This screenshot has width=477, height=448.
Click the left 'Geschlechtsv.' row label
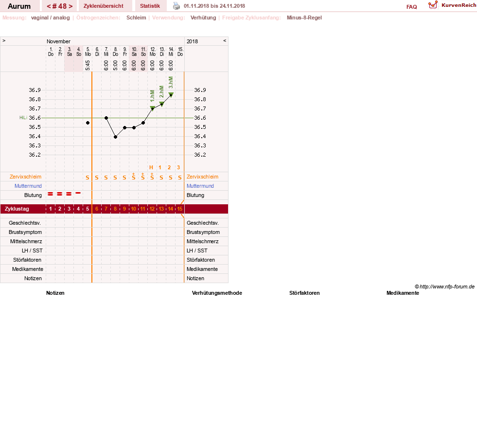click(25, 223)
